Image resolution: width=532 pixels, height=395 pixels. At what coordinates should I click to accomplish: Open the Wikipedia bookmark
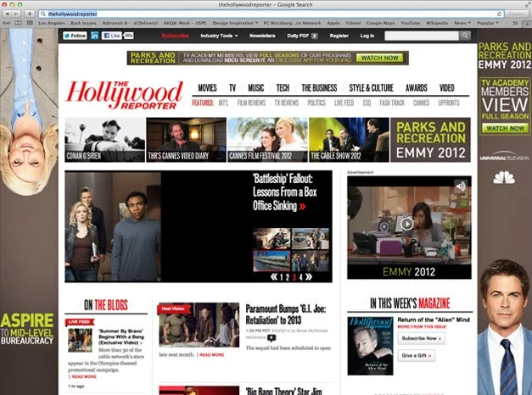tap(437, 23)
